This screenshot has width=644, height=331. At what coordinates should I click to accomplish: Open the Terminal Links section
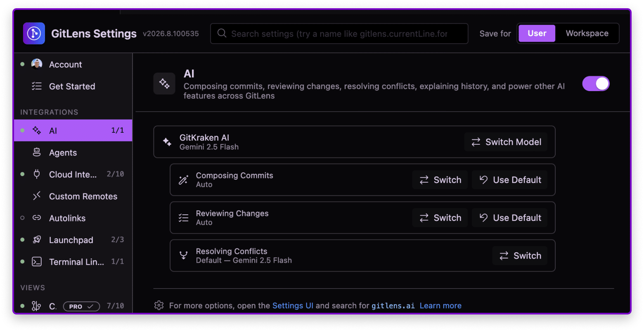click(73, 262)
